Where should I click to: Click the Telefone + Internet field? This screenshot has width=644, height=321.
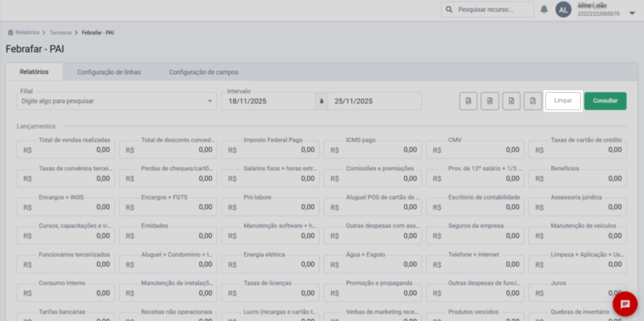click(x=475, y=264)
